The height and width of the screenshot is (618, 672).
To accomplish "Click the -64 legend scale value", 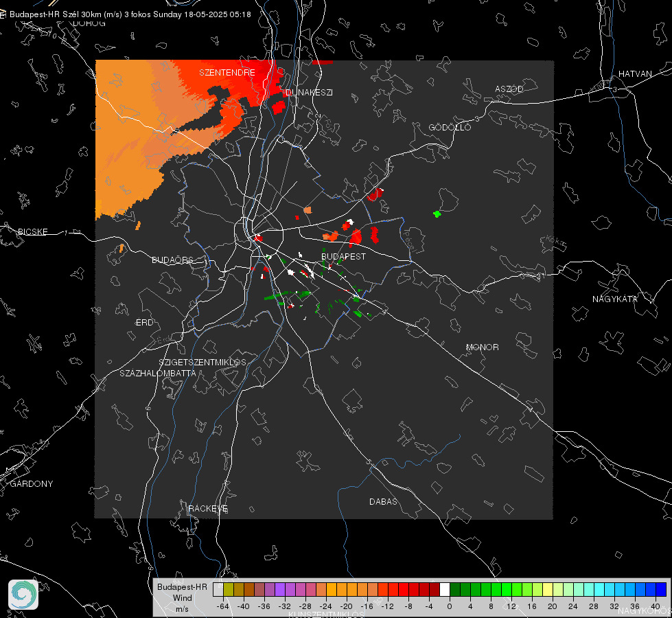I will [x=223, y=606].
